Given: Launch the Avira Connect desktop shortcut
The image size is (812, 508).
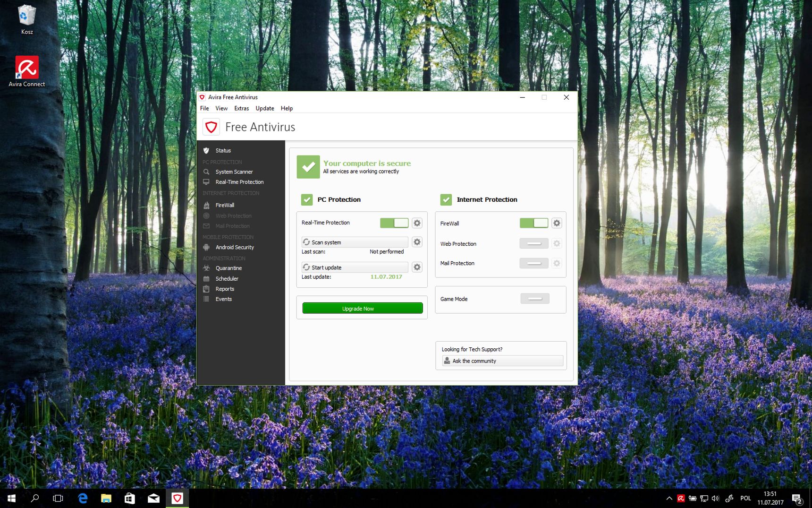Looking at the screenshot, I should click(x=27, y=72).
